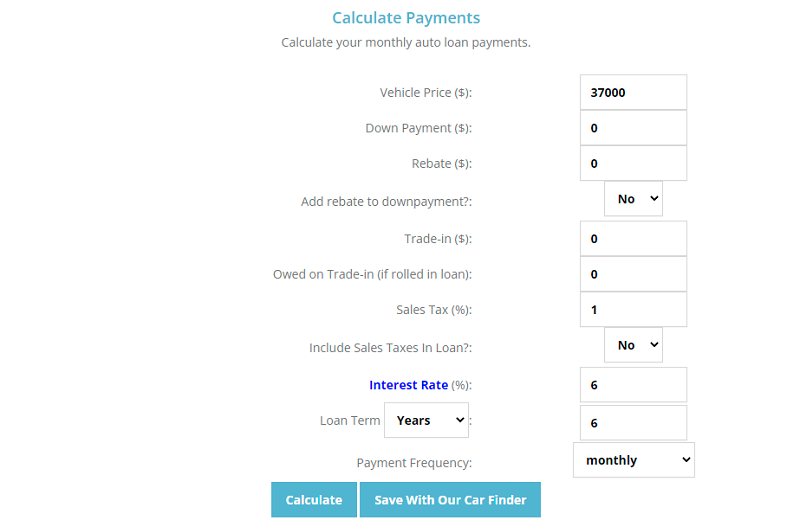This screenshot has width=800, height=520.
Task: Open the Loan Term Years unit dropdown
Action: [426, 421]
